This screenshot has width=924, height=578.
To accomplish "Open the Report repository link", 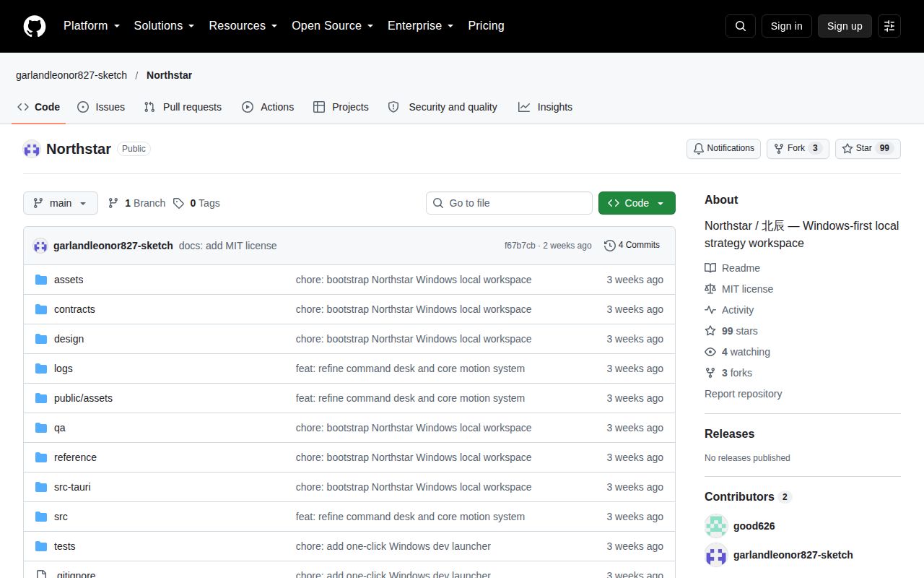I will (x=743, y=394).
